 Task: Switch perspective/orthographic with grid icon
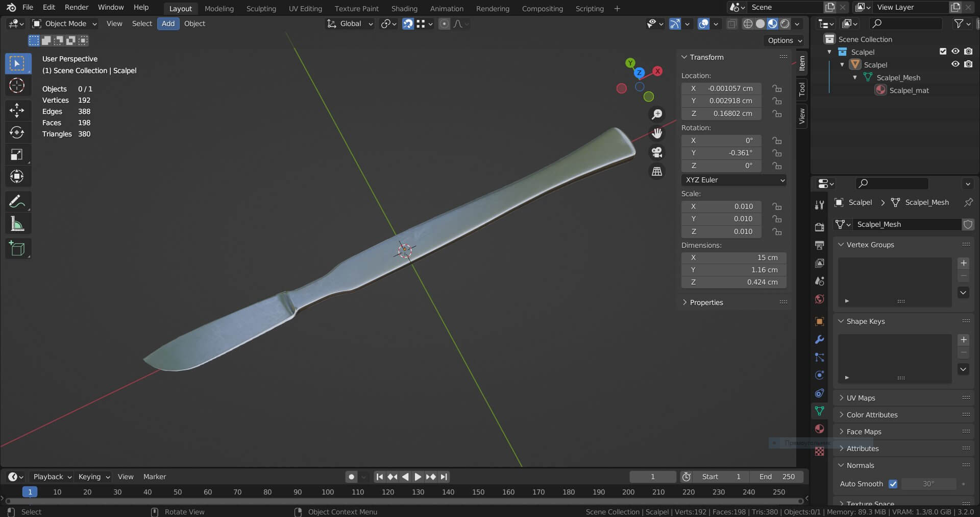657,172
